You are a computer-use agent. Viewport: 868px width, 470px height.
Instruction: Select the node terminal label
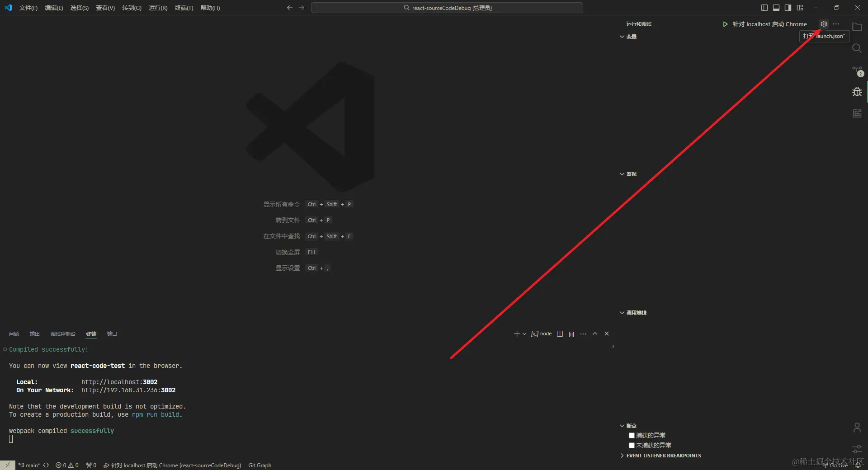(542, 334)
